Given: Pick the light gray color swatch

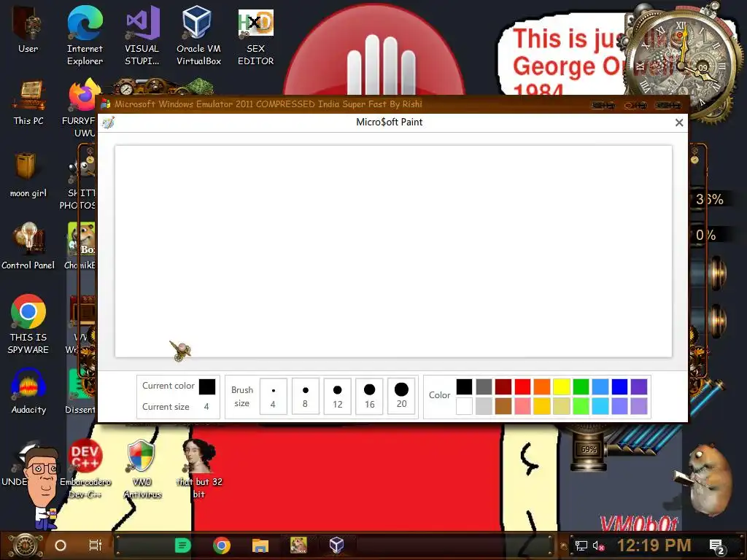Looking at the screenshot, I should [484, 406].
